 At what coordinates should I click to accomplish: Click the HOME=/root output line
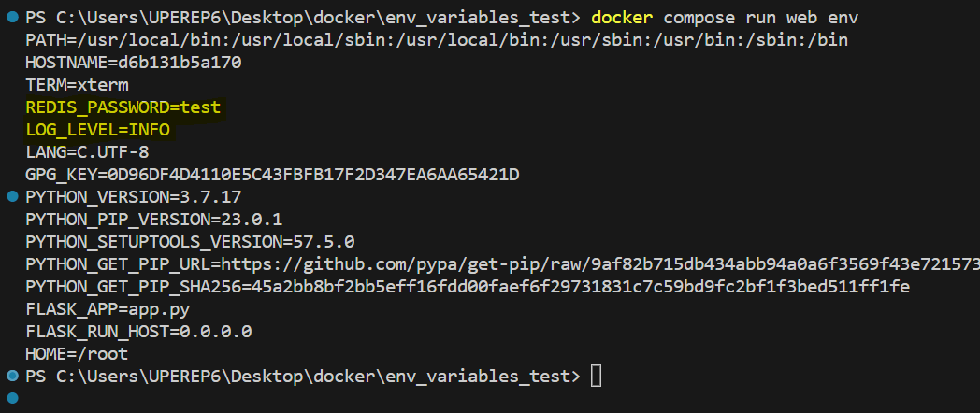[x=77, y=354]
